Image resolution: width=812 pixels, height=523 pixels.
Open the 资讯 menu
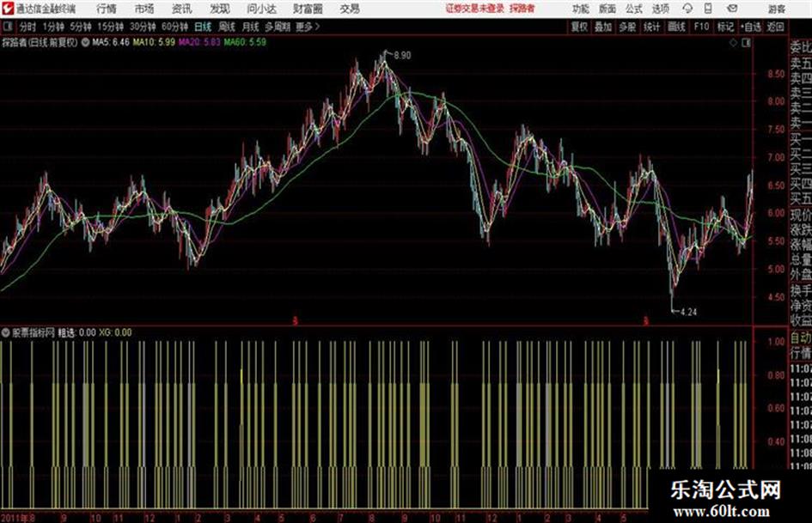pyautogui.click(x=182, y=9)
